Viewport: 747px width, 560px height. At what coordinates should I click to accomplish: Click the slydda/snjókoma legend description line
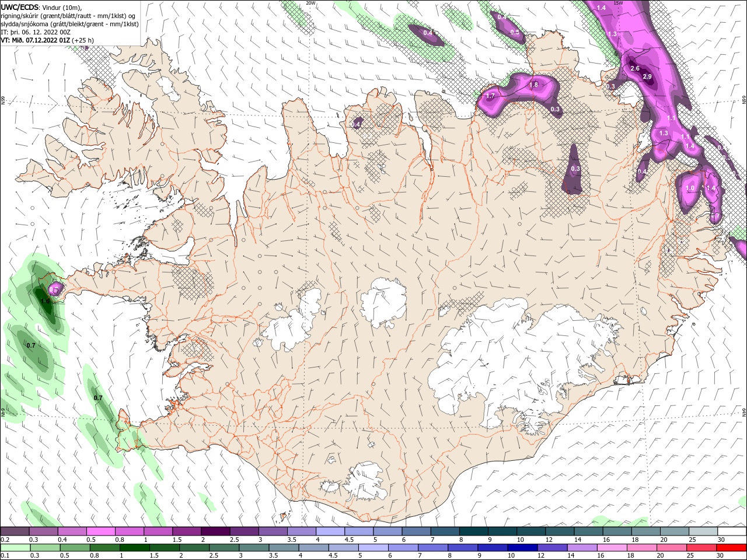(69, 24)
